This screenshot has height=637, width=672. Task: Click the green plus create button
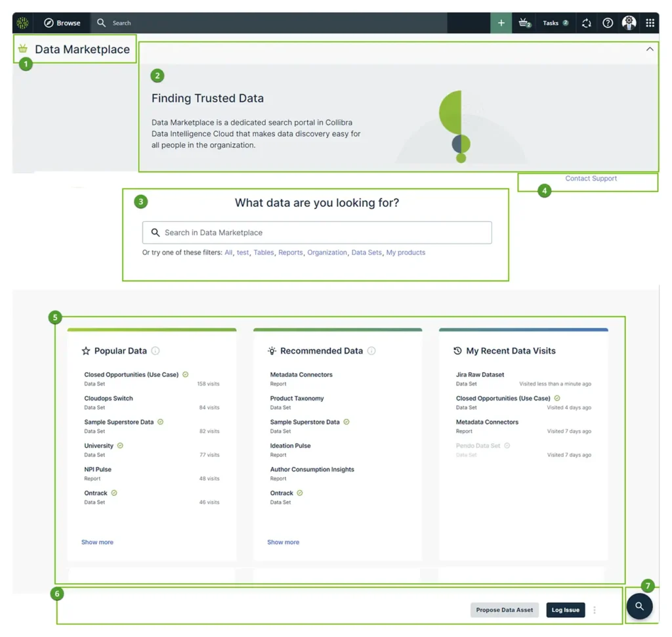(501, 23)
